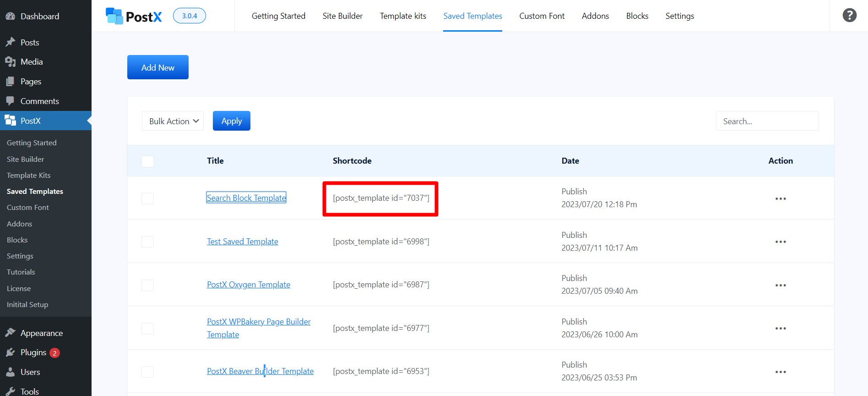The height and width of the screenshot is (396, 868).
Task: Open the Bulk Action dropdown
Action: [x=173, y=121]
